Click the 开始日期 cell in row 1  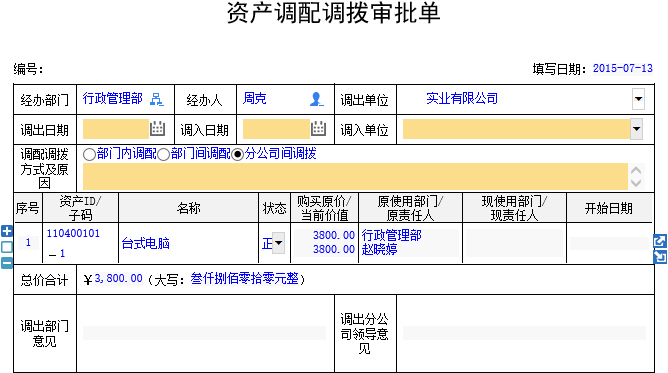(x=610, y=243)
